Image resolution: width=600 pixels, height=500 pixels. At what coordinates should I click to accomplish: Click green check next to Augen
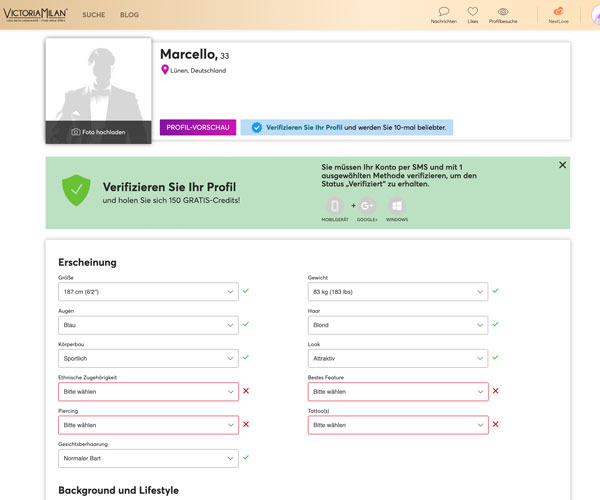point(246,324)
